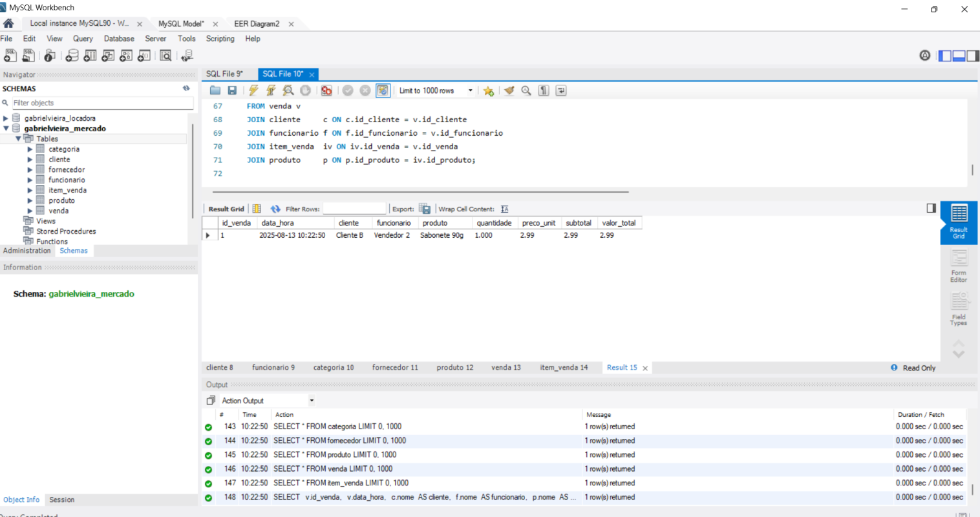The width and height of the screenshot is (980, 517).
Task: Open the Form Editor view
Action: tap(958, 266)
